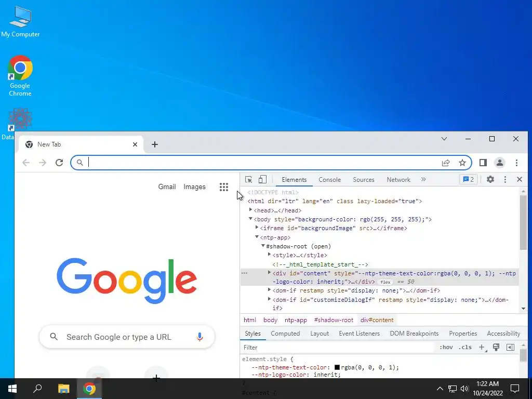
Task: Select the inspect element picker icon
Action: coord(248,179)
